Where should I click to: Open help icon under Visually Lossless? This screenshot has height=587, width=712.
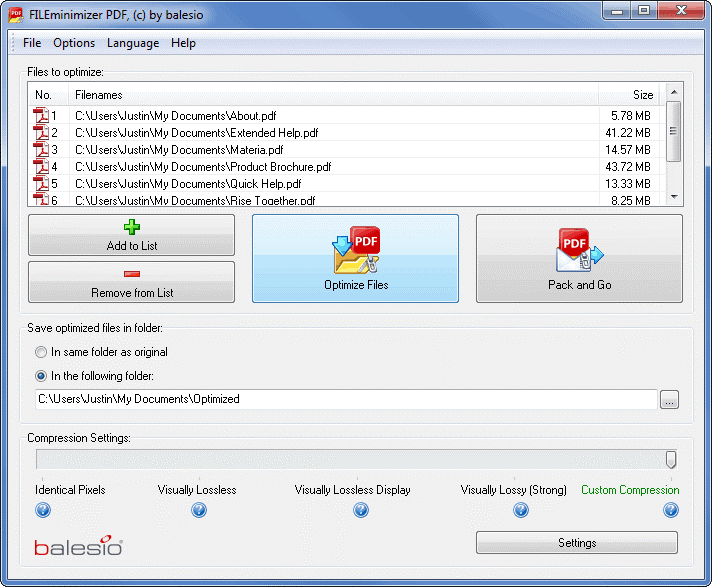tap(198, 510)
